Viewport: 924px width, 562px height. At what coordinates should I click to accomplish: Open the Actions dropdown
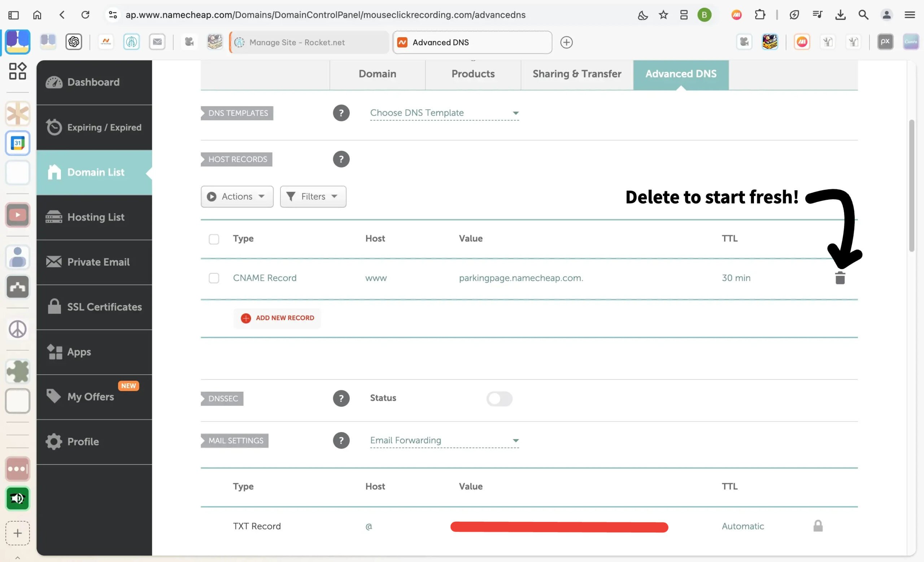(x=237, y=196)
